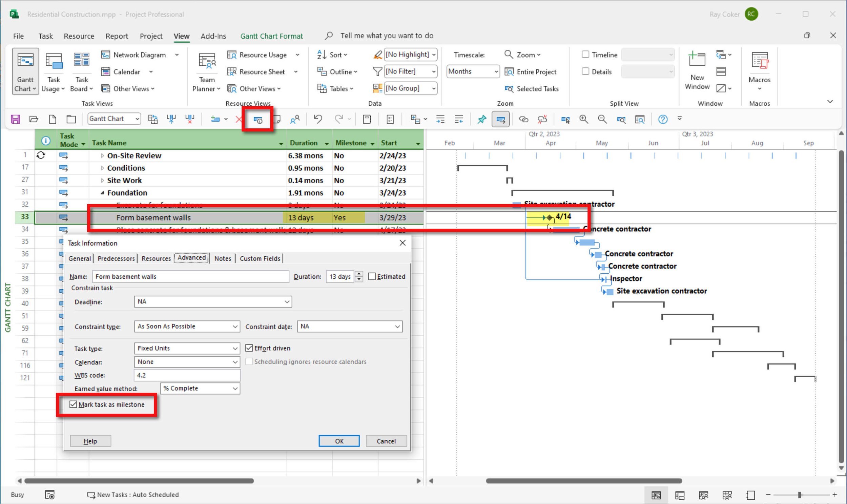
Task: Click the Undo arrow icon
Action: pos(318,119)
